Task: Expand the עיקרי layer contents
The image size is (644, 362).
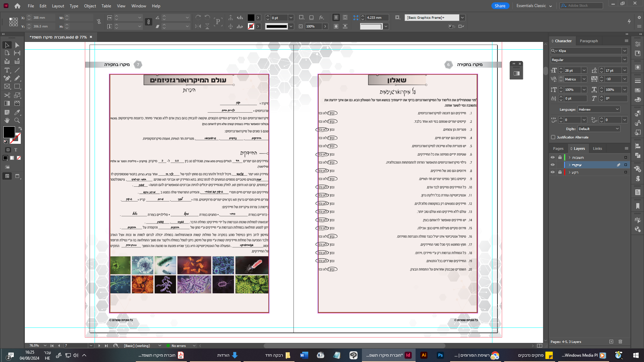Action: click(570, 165)
